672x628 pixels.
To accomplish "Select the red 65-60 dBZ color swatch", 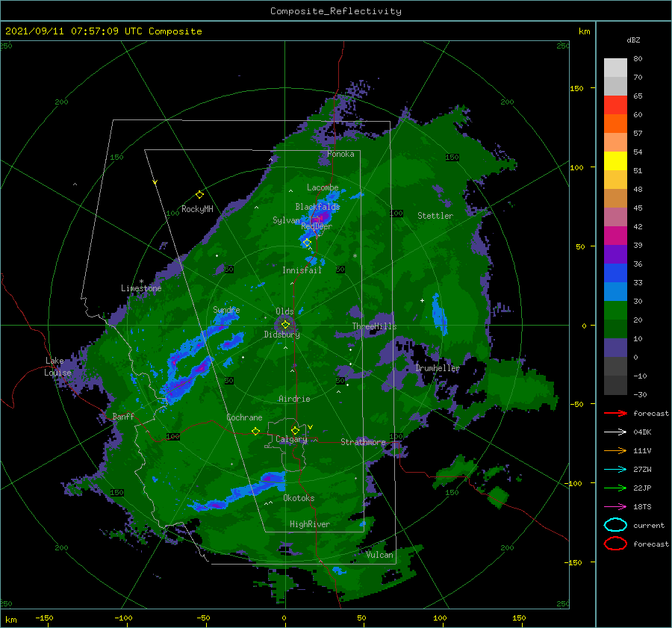I will coord(615,105).
